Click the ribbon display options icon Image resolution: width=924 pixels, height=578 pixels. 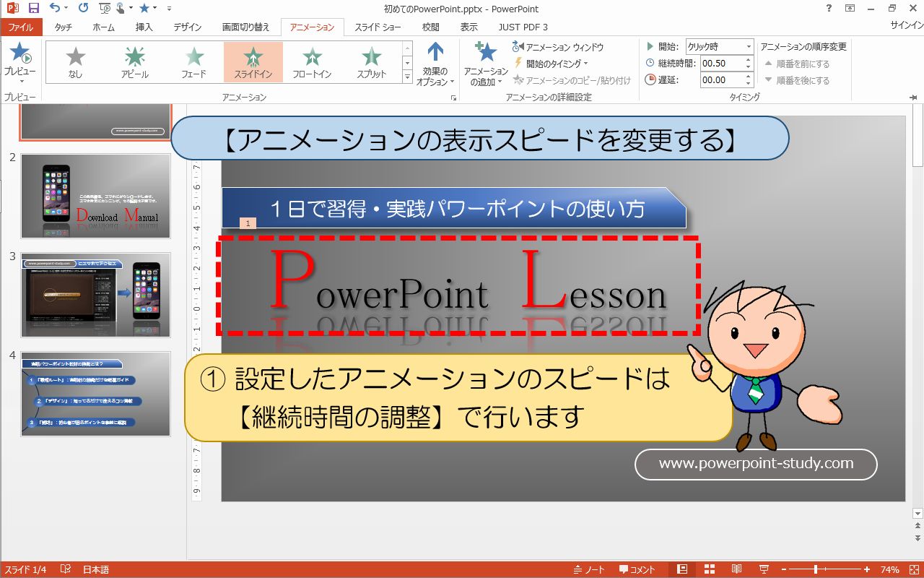[850, 9]
